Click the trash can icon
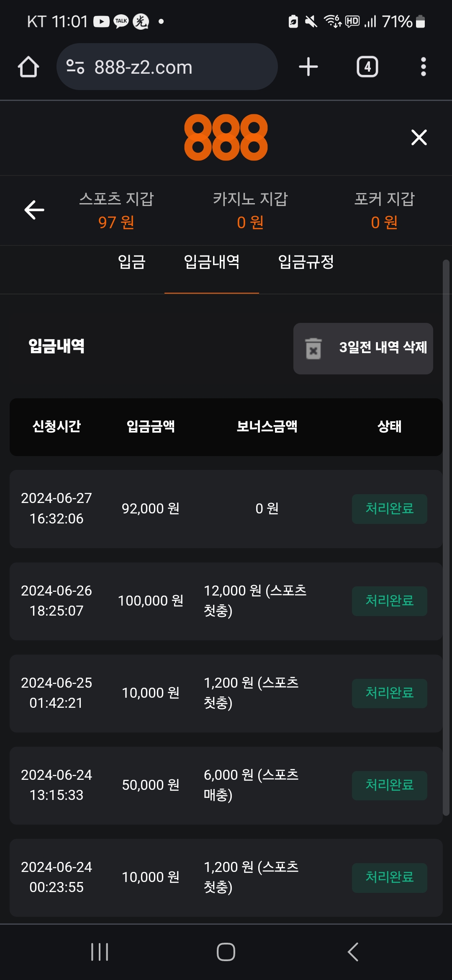This screenshot has width=452, height=980. pos(313,348)
